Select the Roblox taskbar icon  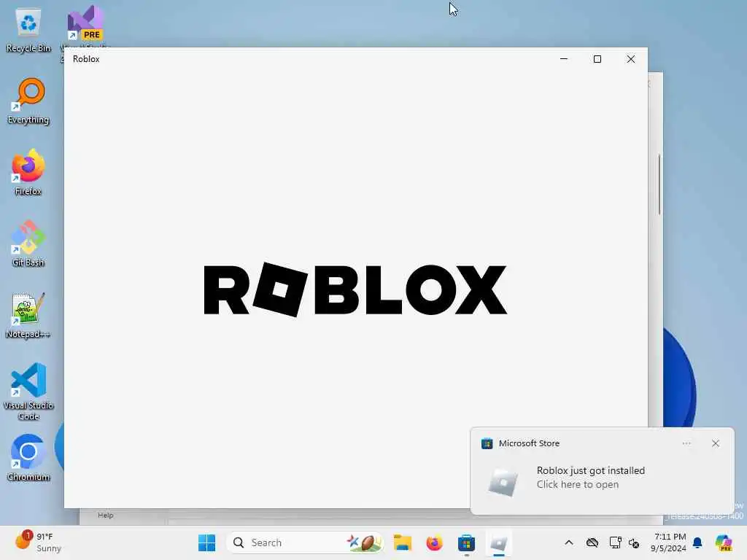(x=499, y=542)
